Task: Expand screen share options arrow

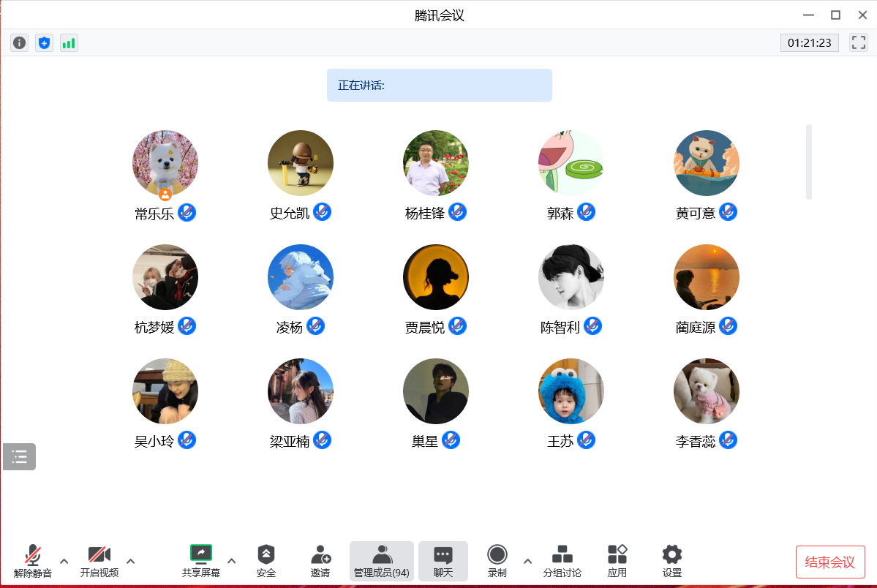Action: (232, 561)
